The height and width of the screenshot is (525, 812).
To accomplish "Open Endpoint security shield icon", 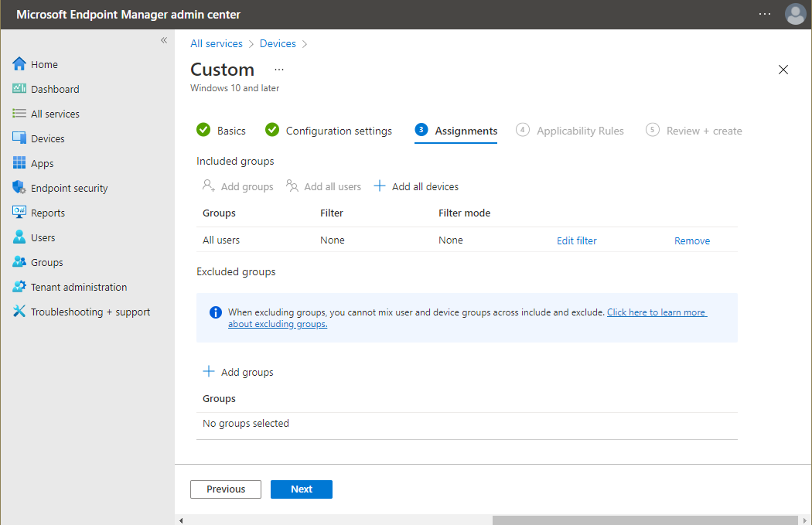I will [x=19, y=187].
